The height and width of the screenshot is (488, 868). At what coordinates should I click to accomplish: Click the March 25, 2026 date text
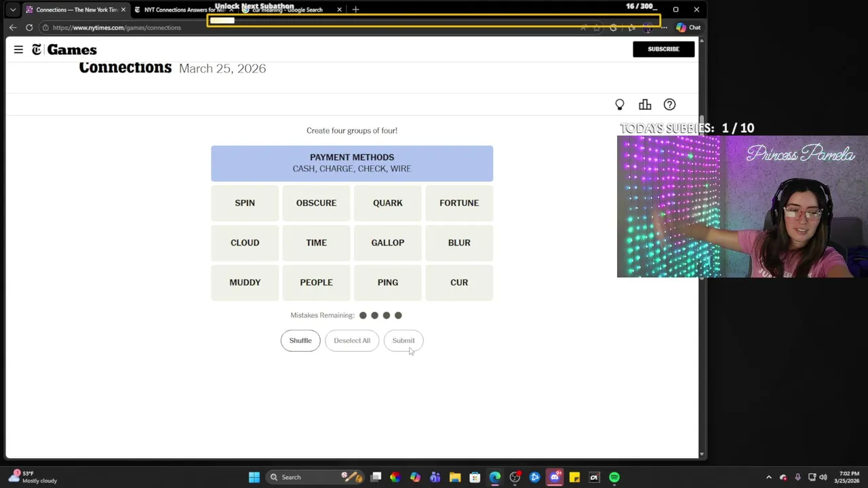[x=222, y=68]
